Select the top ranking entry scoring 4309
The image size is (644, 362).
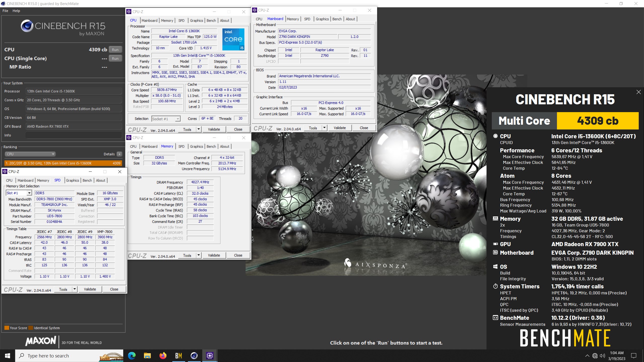point(63,163)
